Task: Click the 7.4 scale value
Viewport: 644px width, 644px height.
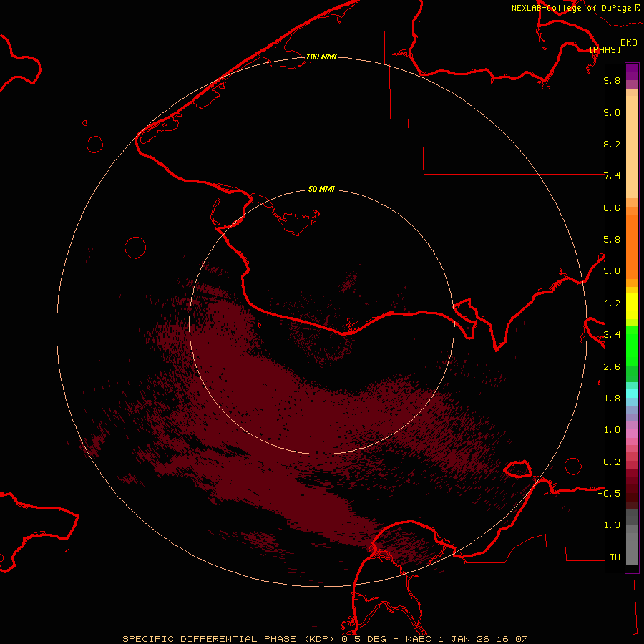Action: 612,176
